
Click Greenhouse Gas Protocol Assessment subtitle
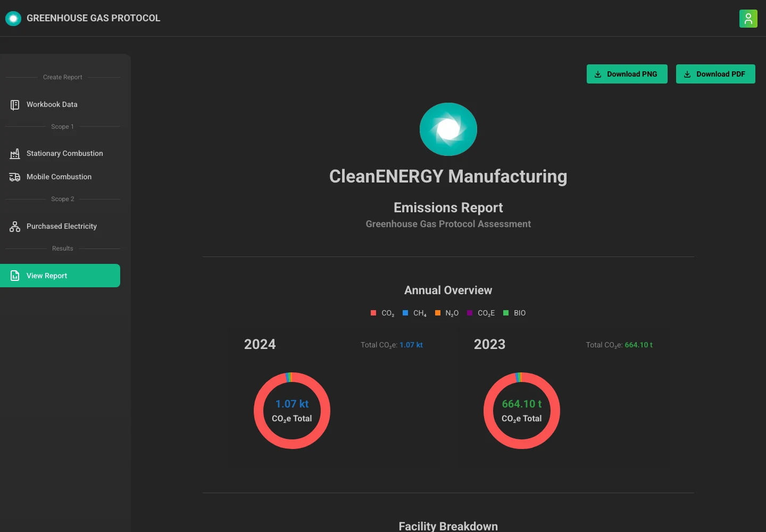(x=448, y=224)
